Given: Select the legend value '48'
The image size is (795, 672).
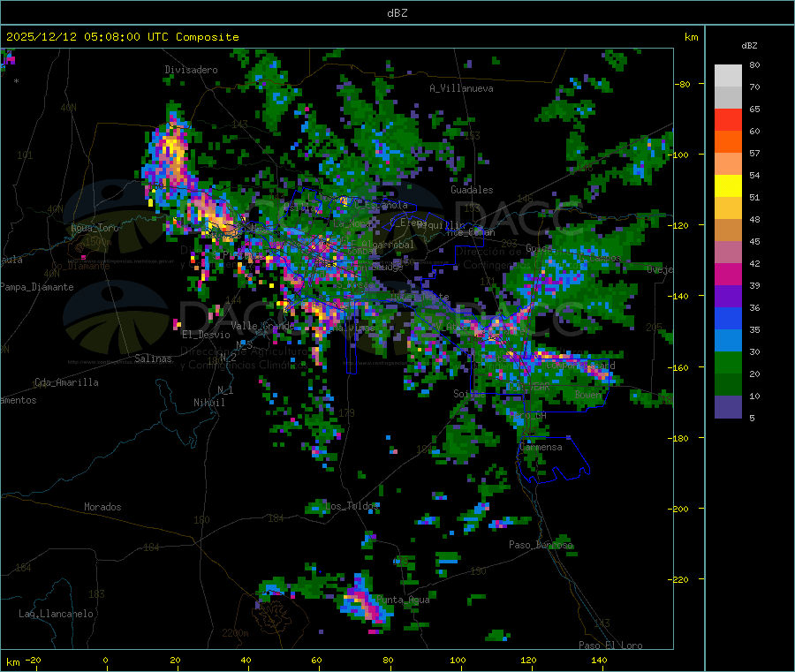Looking at the screenshot, I should (754, 220).
